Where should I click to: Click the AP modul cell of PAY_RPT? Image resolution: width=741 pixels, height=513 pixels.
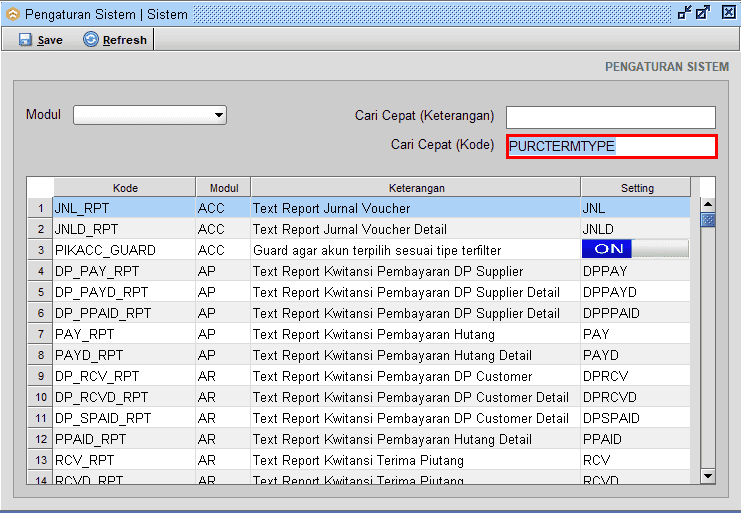223,334
